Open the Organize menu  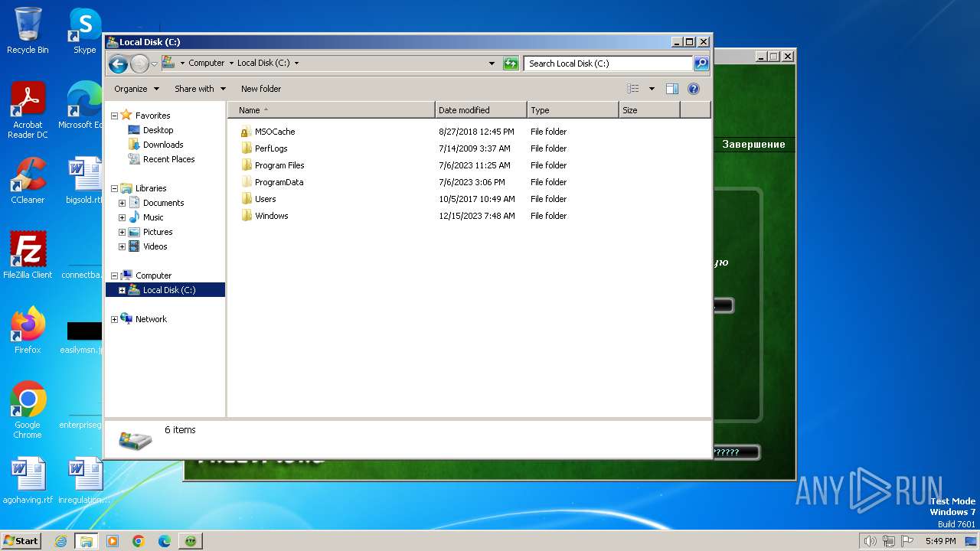136,89
